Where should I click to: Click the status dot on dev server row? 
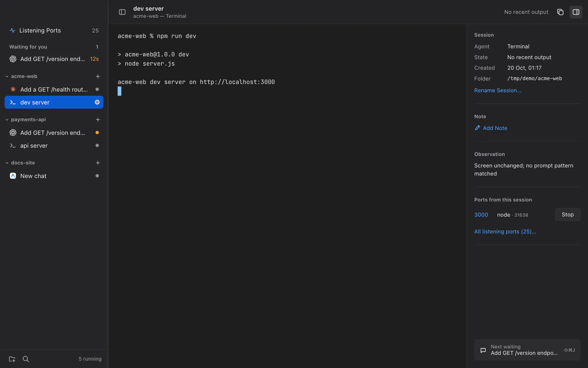97,102
